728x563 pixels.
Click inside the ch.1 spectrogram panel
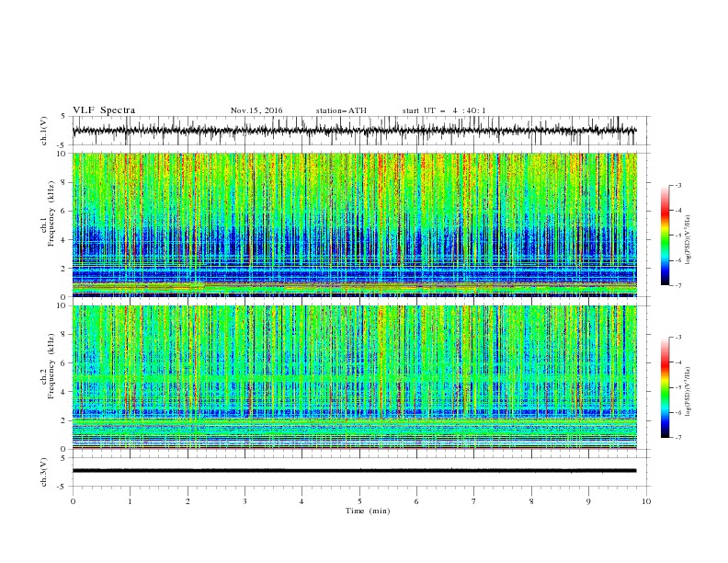(355, 224)
